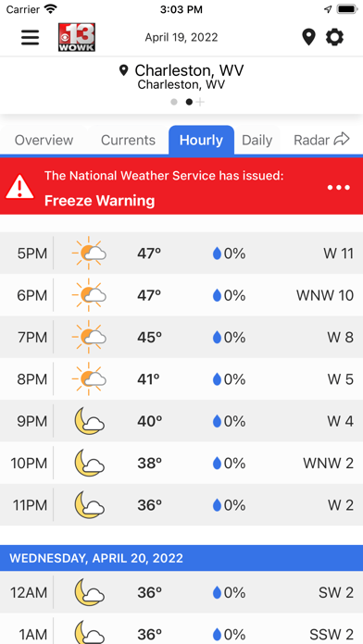This screenshot has height=644, width=363.
Task: Tap the Wednesday, April 20, 2022 header
Action: (181, 558)
